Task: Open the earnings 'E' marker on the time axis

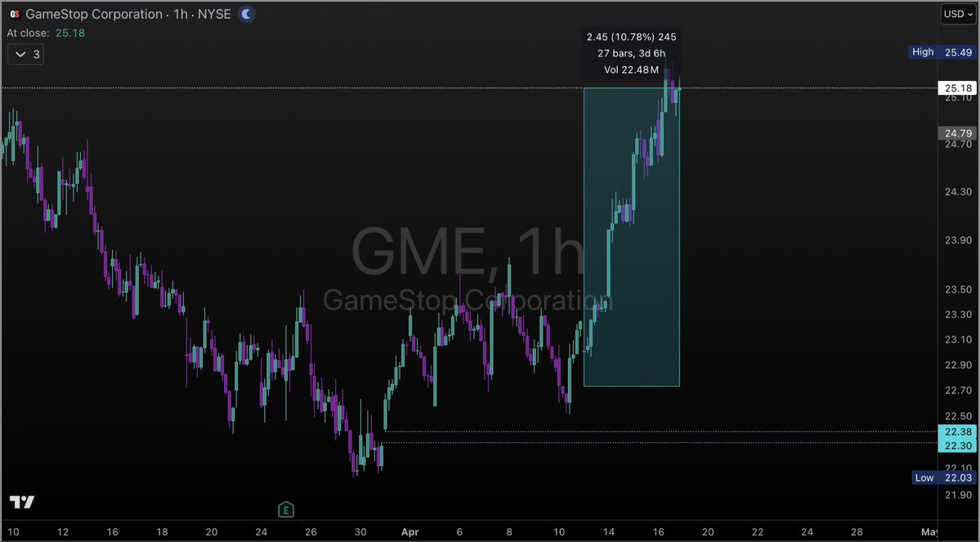Action: click(x=285, y=509)
